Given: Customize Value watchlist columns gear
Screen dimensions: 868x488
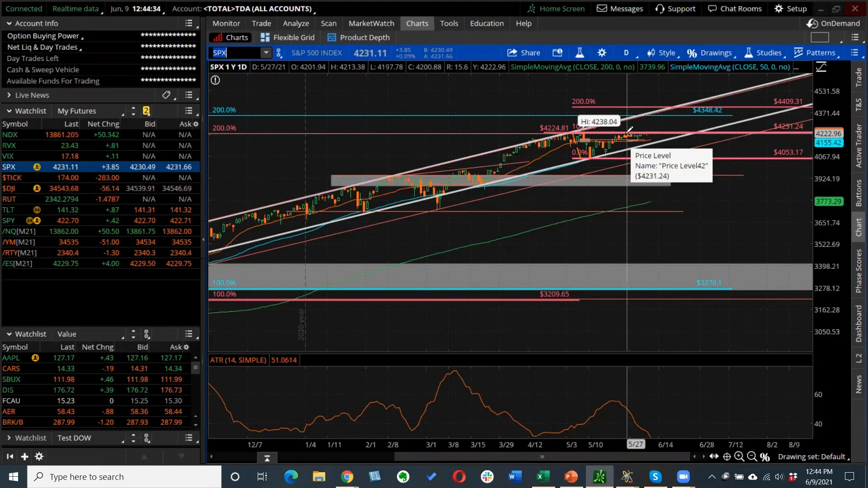Looking at the screenshot, I should [x=186, y=347].
